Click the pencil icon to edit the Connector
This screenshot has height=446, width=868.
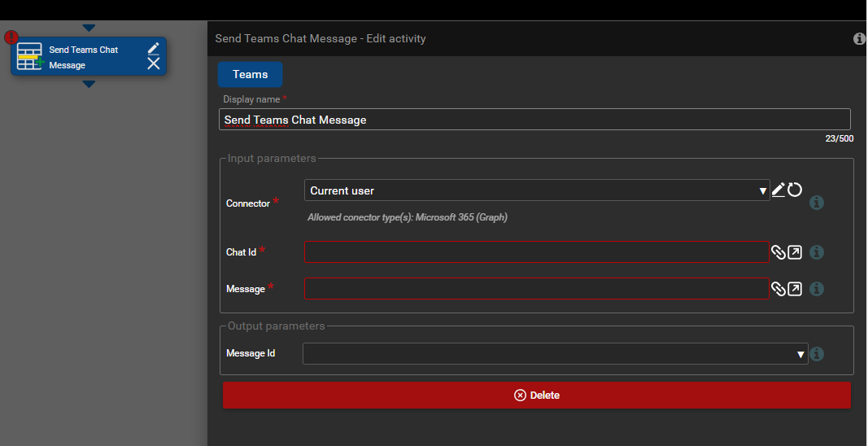pyautogui.click(x=779, y=190)
